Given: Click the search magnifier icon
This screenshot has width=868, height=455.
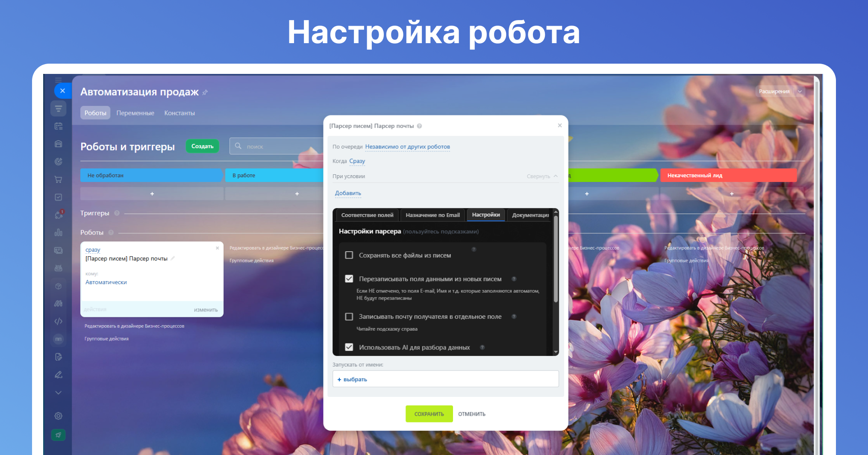Looking at the screenshot, I should (238, 146).
